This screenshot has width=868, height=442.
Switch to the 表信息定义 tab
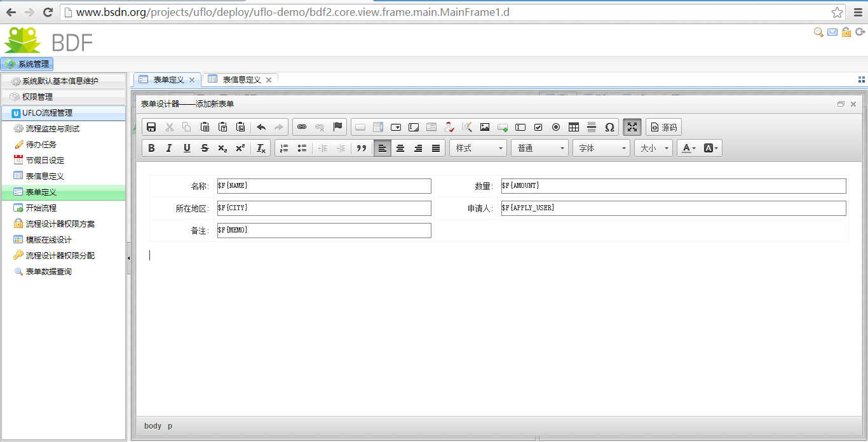coord(241,79)
